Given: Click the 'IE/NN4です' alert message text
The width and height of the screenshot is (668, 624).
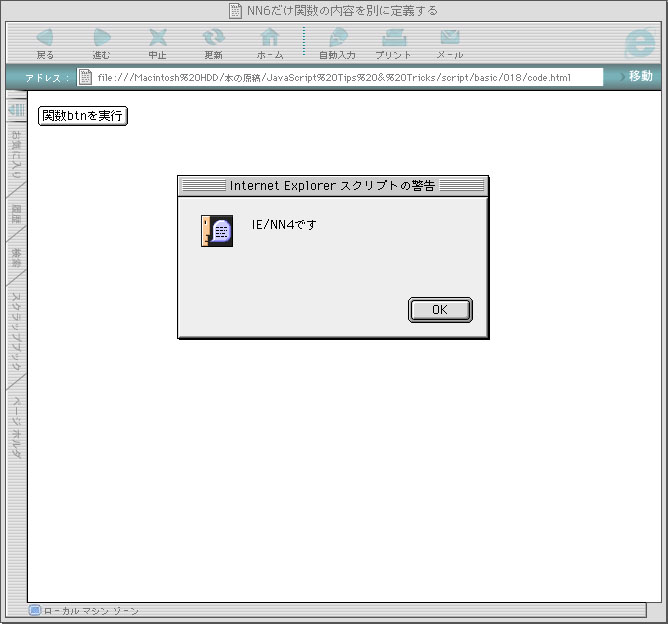Looking at the screenshot, I should click(x=284, y=224).
